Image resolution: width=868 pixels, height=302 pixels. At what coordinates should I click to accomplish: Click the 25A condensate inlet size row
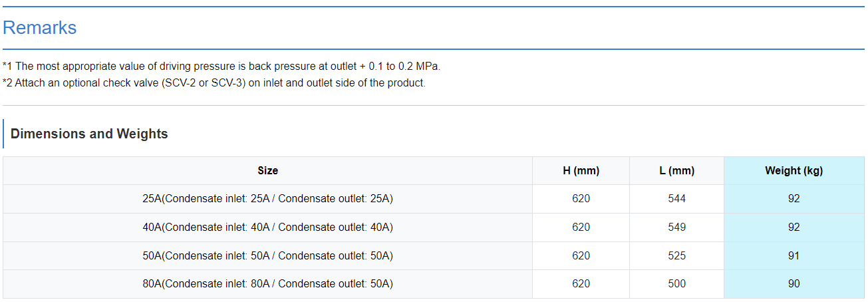(x=267, y=199)
